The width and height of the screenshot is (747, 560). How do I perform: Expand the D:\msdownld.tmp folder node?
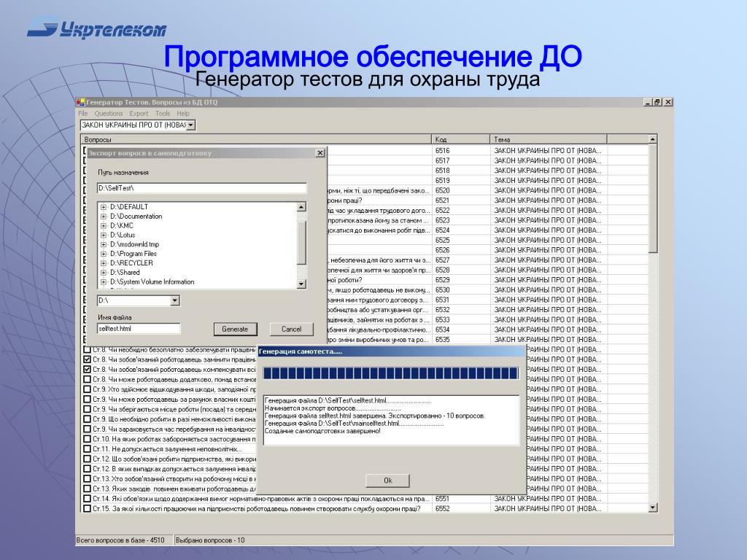point(104,245)
